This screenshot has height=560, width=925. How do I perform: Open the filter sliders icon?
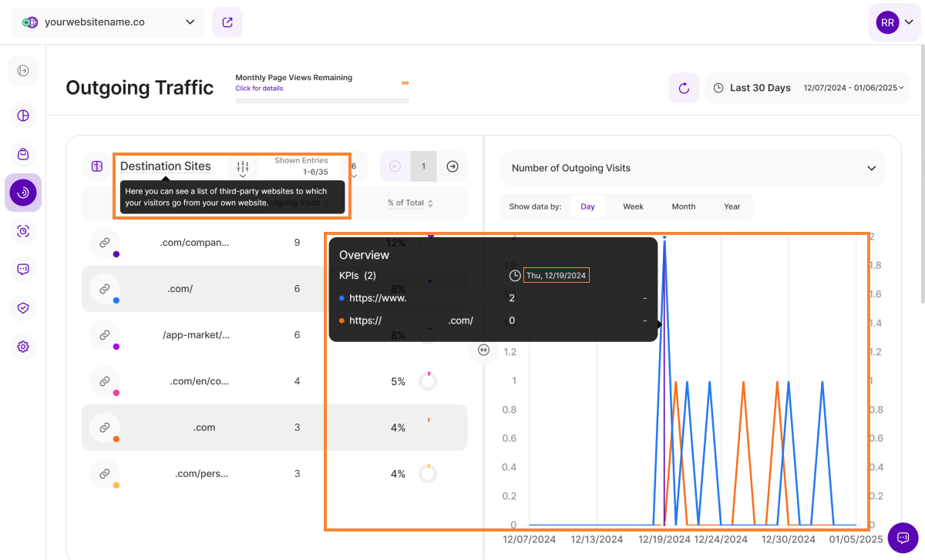coord(243,166)
